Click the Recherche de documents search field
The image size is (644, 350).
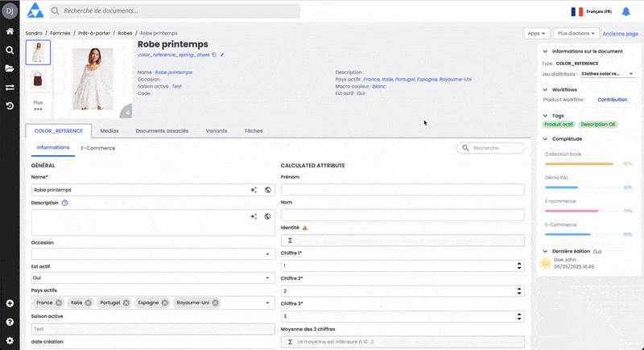coord(175,11)
